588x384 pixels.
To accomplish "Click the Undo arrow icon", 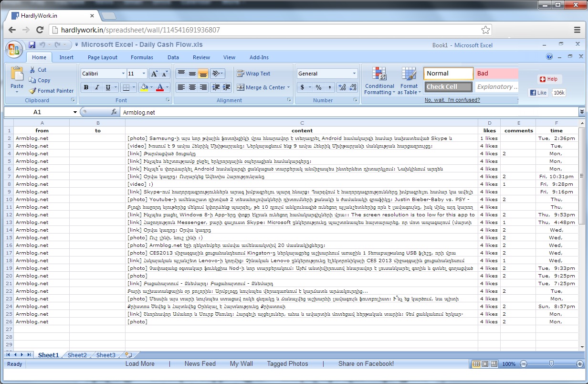I will coord(42,45).
